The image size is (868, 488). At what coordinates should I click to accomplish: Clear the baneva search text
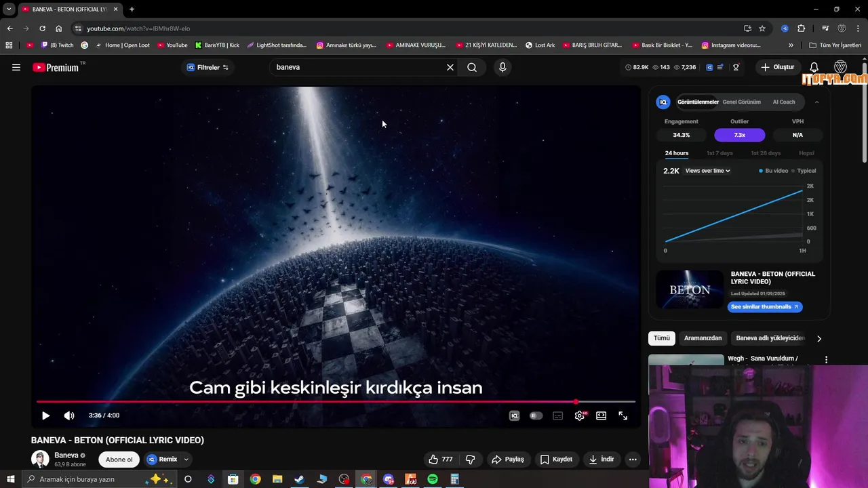click(450, 67)
